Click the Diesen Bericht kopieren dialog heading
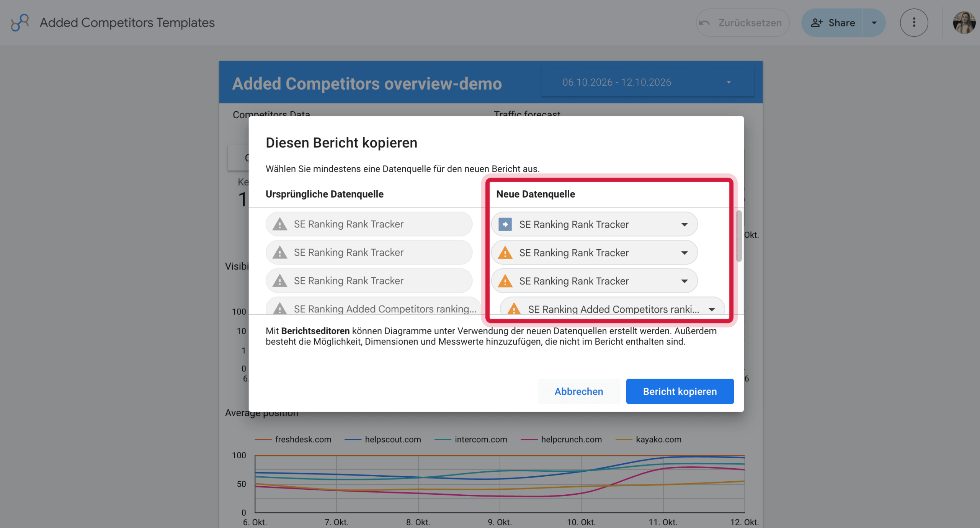 click(x=341, y=143)
